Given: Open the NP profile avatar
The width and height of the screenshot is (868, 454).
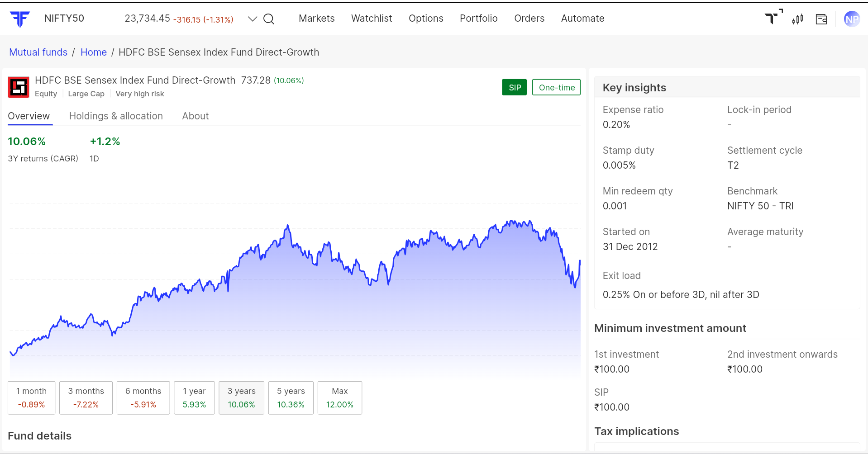Looking at the screenshot, I should (851, 19).
